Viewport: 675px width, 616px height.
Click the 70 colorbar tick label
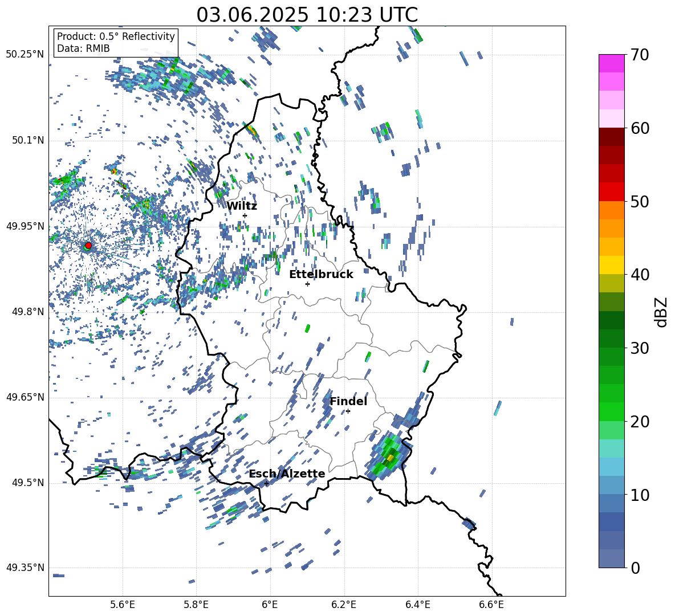pos(640,55)
